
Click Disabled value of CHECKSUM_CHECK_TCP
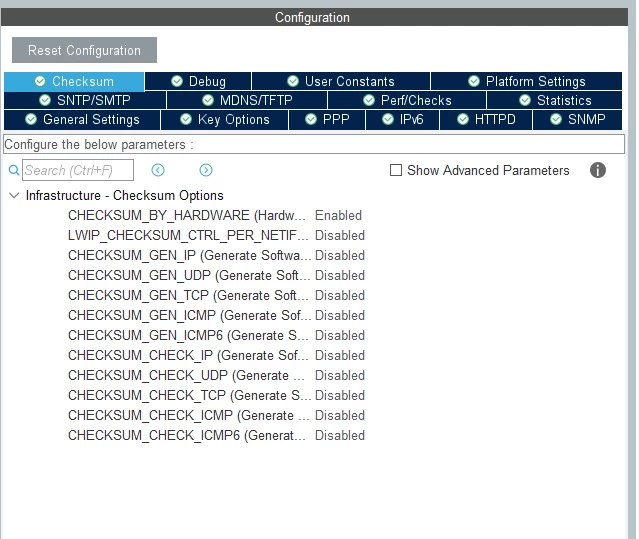tap(340, 395)
